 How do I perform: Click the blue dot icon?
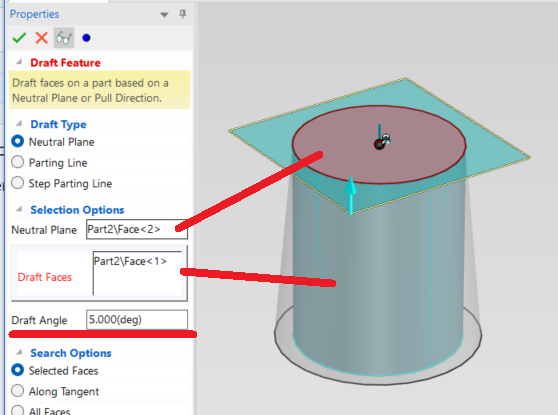coord(86,38)
